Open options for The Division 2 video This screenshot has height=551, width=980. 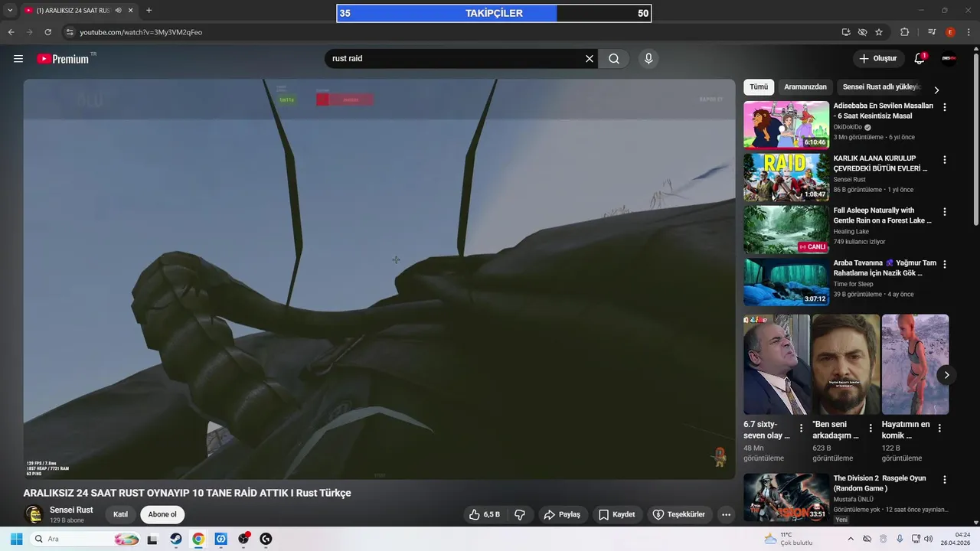pyautogui.click(x=945, y=480)
